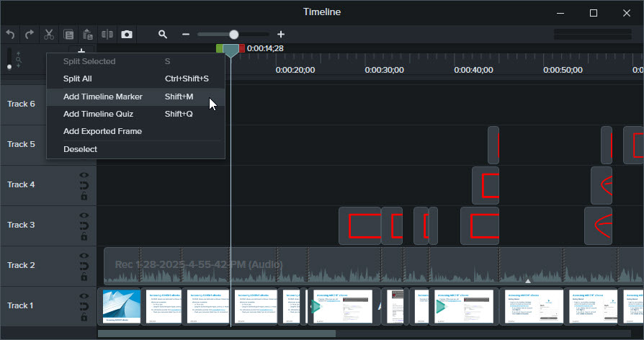This screenshot has height=340, width=644.
Task: Add a new track with the plus button
Action: tap(81, 51)
